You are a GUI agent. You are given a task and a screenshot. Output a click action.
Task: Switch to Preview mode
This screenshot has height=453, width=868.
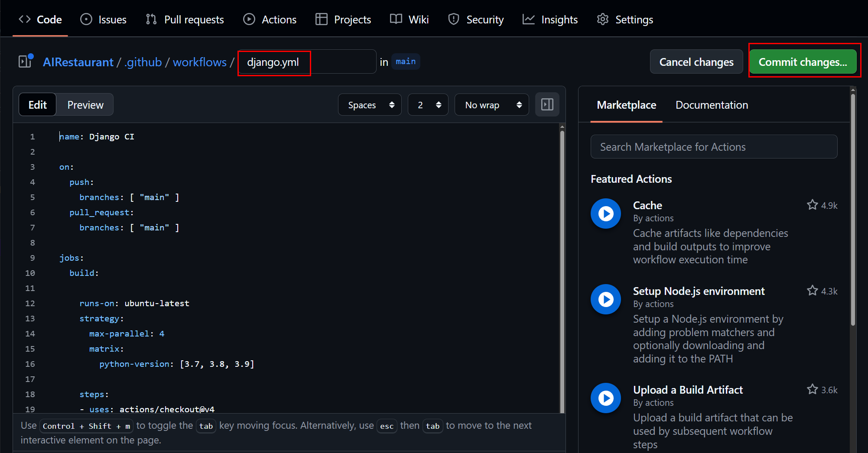tap(85, 105)
